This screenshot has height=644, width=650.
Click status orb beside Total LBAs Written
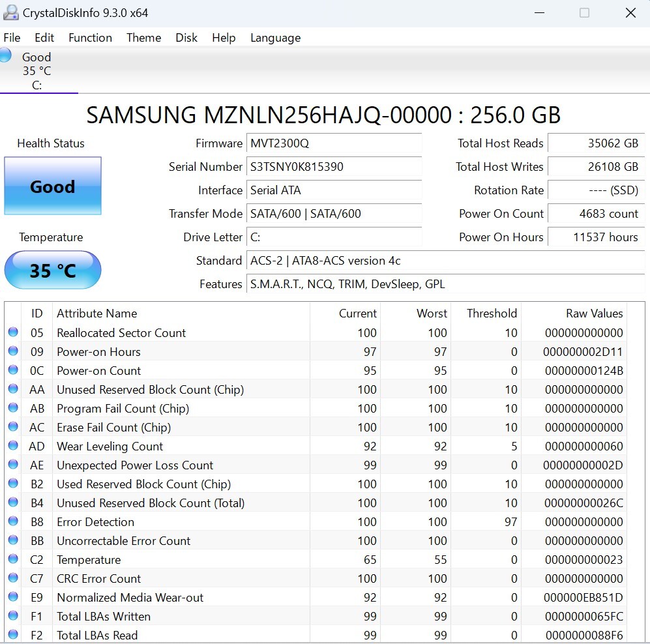(13, 616)
